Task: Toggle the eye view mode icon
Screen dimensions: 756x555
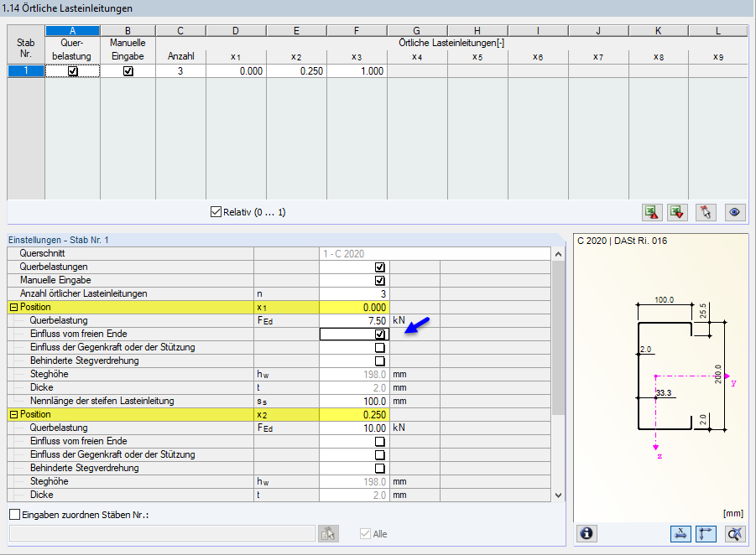Action: [735, 212]
